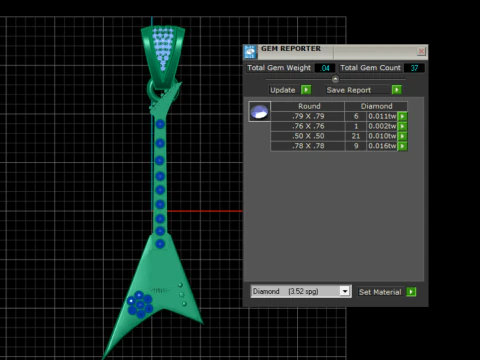
Task: Click the 0.016tw weight cell
Action: 382,146
